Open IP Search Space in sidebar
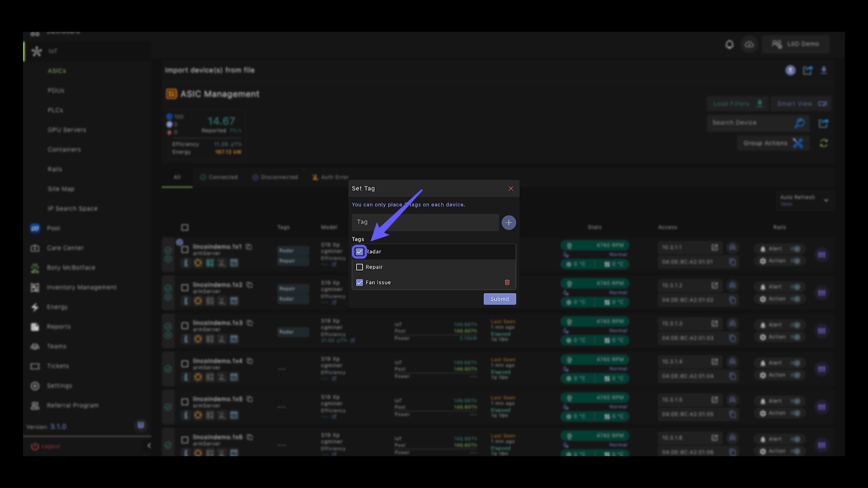868x488 pixels. click(x=72, y=209)
